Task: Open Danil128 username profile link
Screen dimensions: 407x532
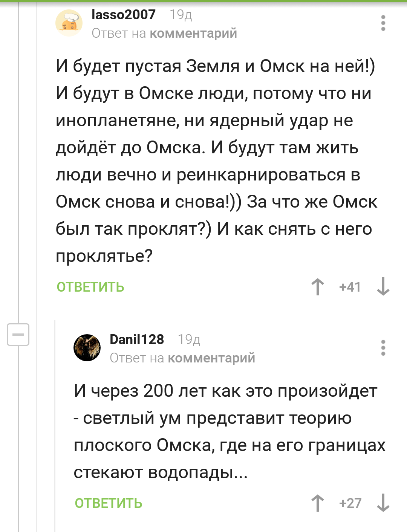Action: click(137, 339)
